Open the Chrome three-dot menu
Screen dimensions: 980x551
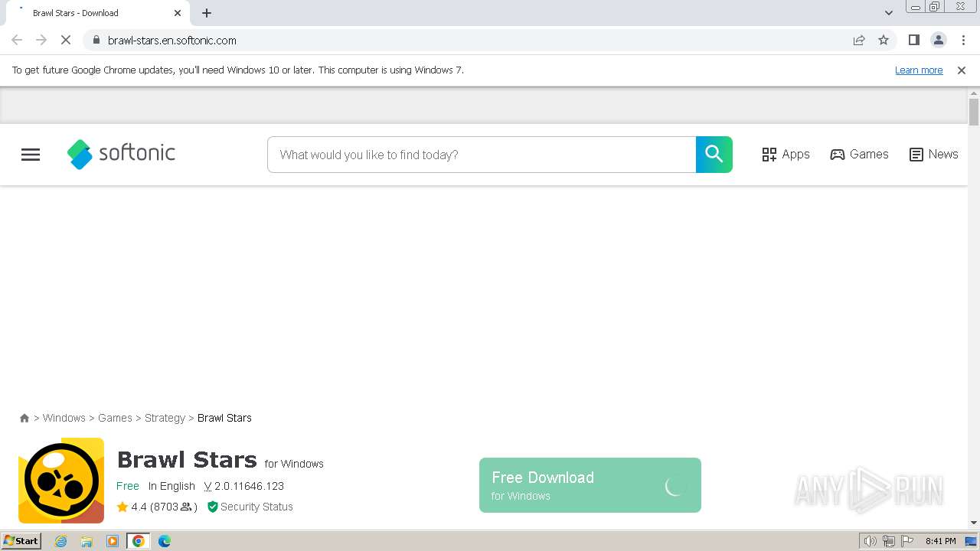(963, 40)
